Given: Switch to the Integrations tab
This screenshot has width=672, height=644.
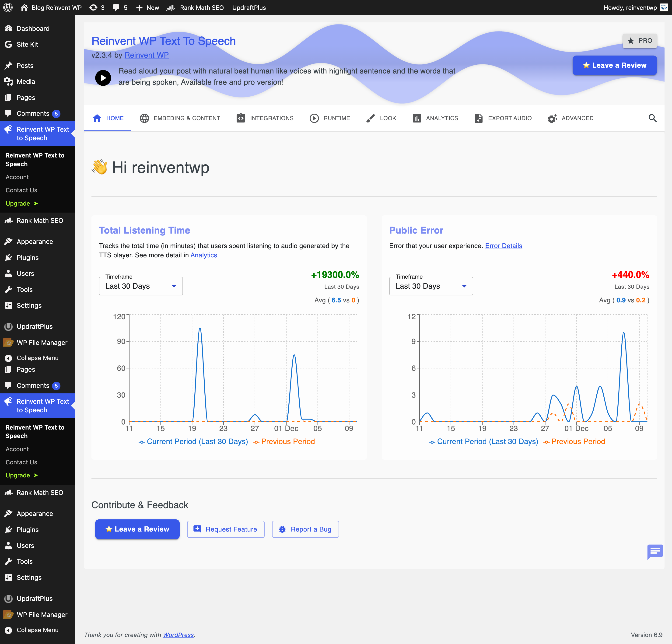Looking at the screenshot, I should coord(265,118).
